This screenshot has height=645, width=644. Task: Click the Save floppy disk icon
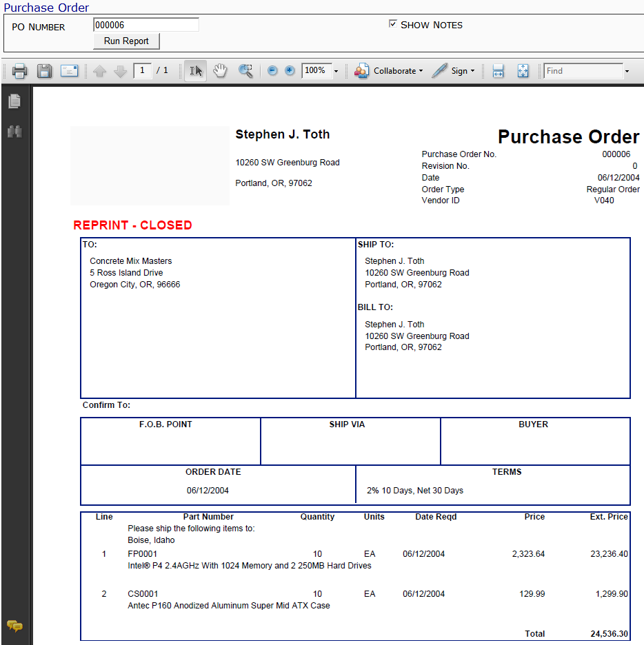coord(44,71)
